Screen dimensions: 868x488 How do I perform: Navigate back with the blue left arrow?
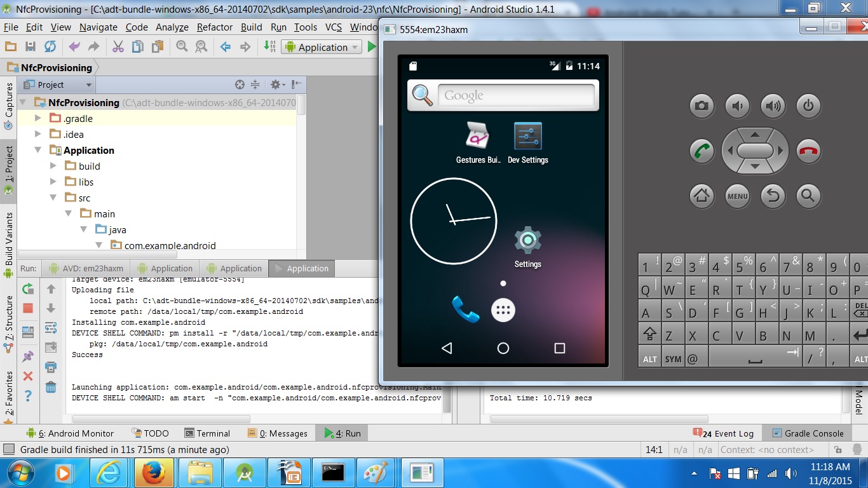click(x=226, y=46)
